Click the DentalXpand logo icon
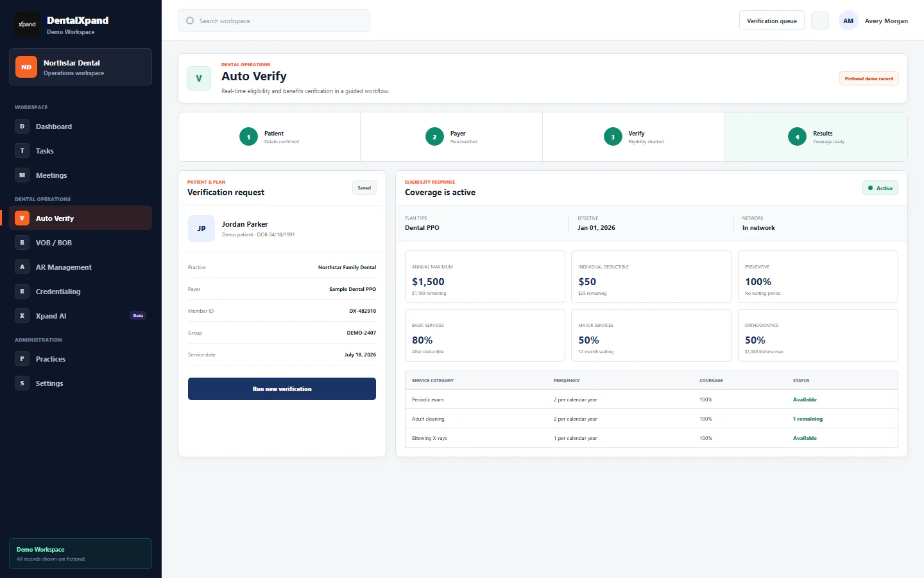 point(27,24)
